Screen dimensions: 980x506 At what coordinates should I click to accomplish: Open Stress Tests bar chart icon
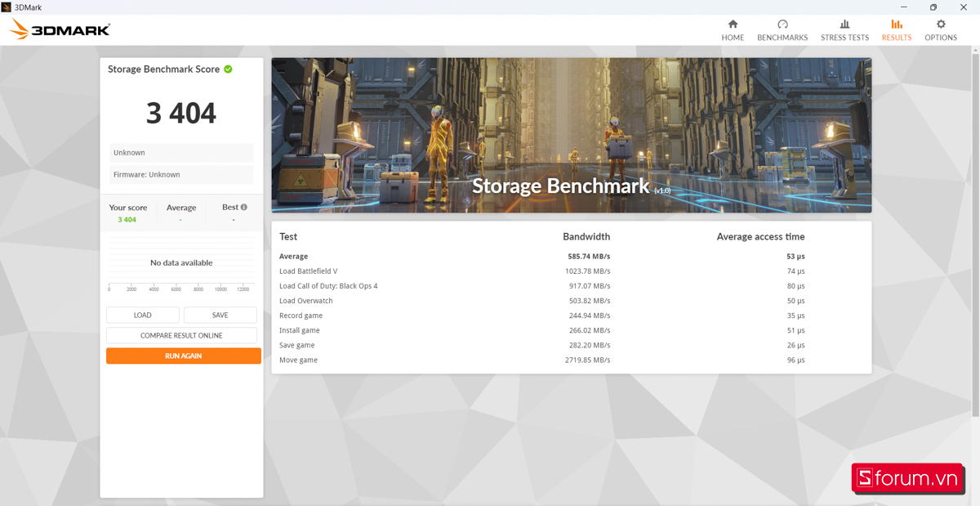click(x=844, y=25)
